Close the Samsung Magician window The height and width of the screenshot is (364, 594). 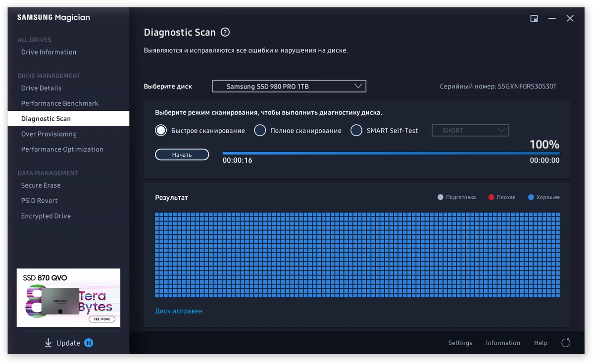pos(570,19)
